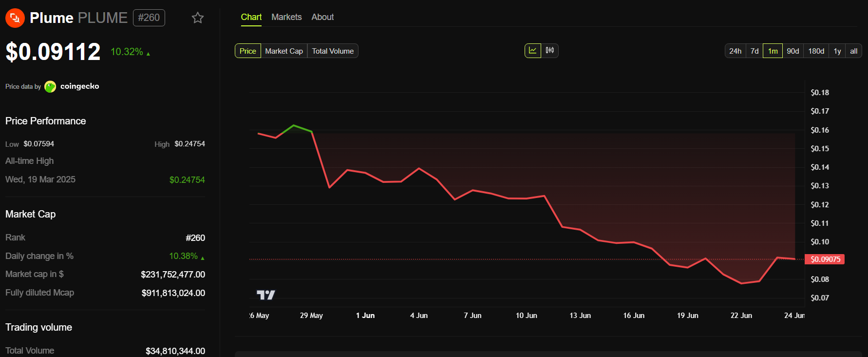Set chart range to all

854,51
